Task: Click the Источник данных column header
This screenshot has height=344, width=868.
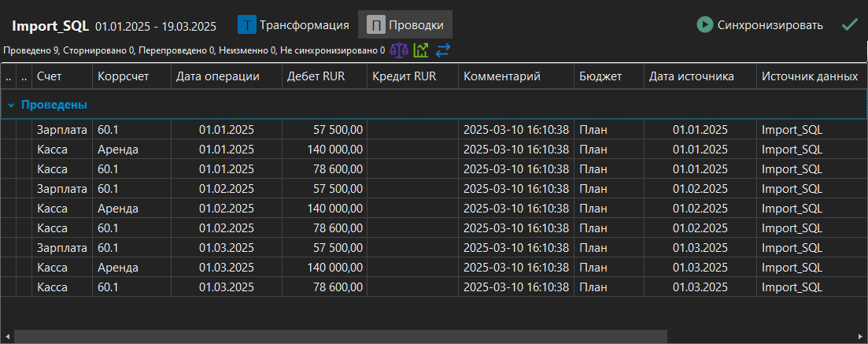Action: 809,76
